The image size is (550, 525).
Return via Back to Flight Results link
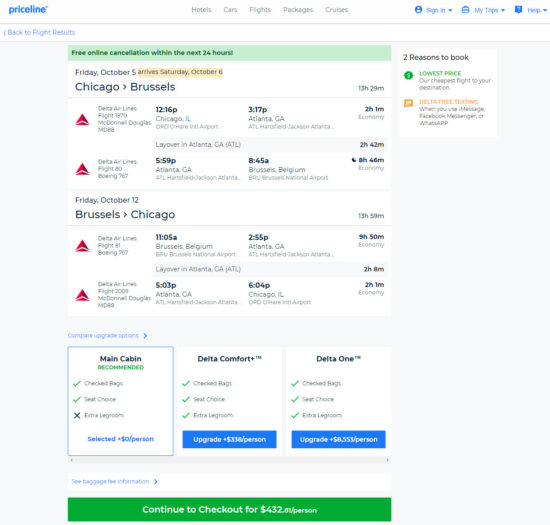39,32
